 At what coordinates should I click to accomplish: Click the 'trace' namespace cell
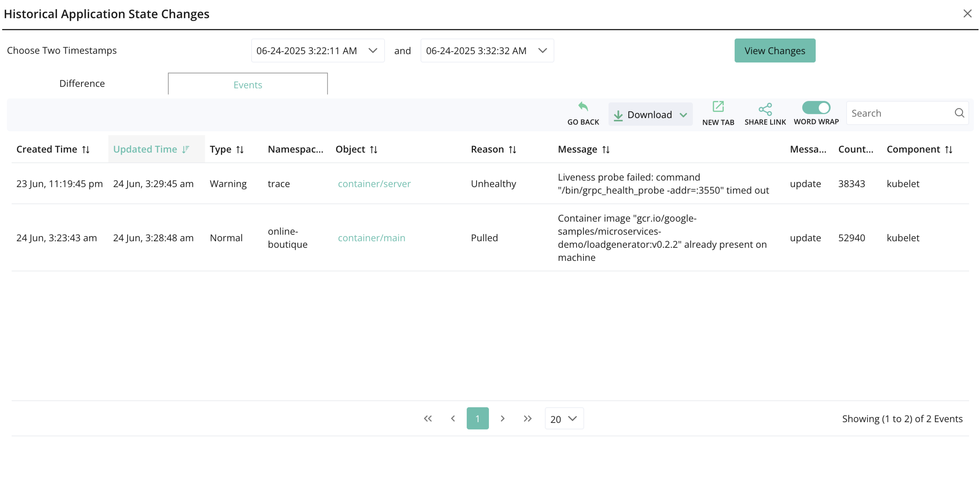[278, 184]
